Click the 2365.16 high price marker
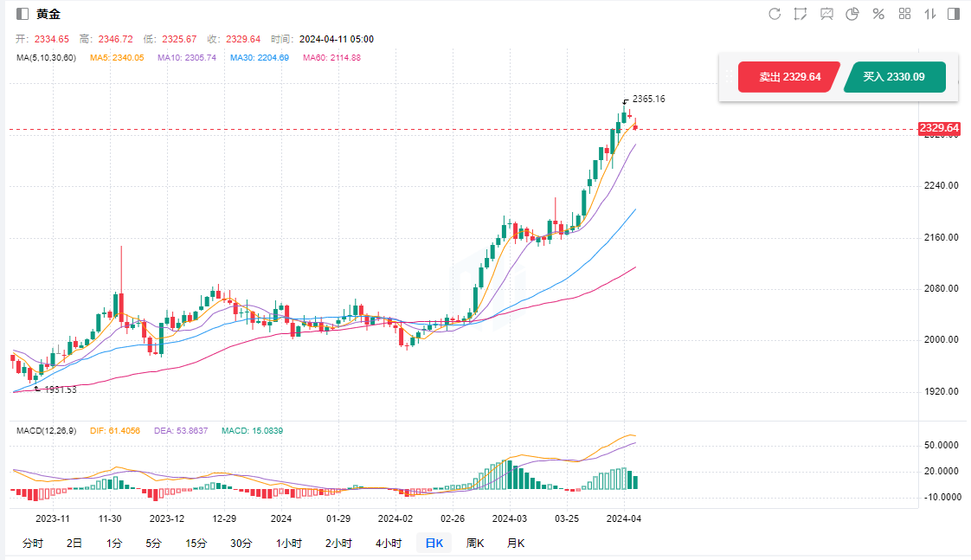971x560 pixels. [x=648, y=100]
